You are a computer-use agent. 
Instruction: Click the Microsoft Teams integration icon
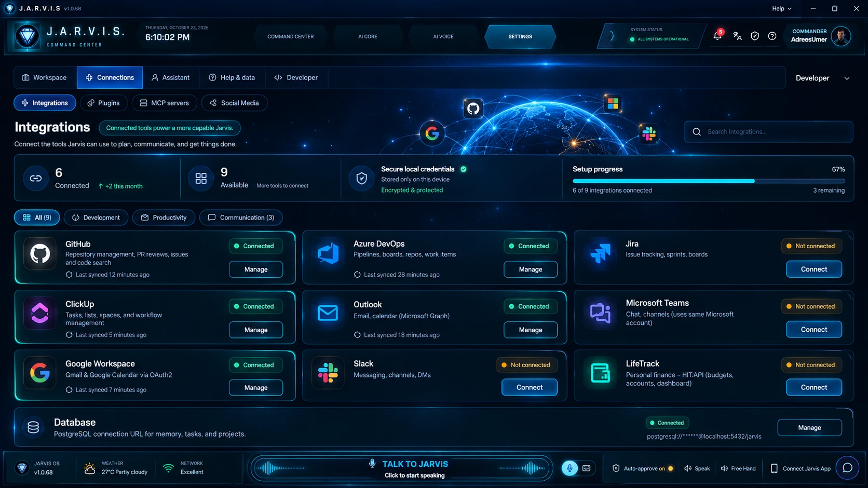pyautogui.click(x=600, y=313)
